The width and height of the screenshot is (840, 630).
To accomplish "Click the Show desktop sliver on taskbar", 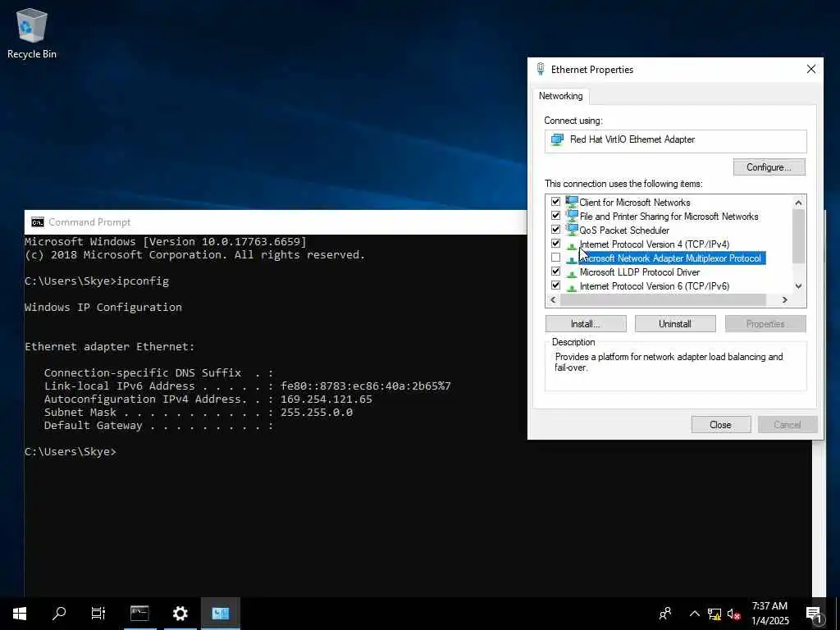I will [838, 614].
